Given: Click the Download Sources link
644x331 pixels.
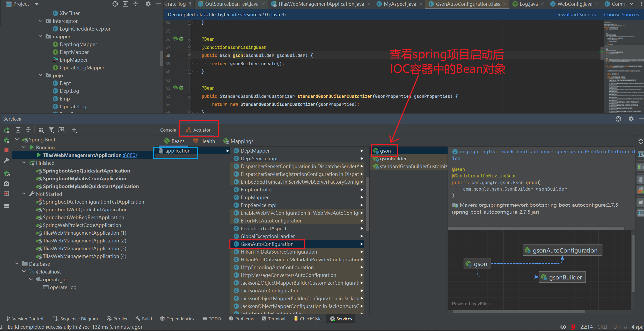Looking at the screenshot, I should point(575,15).
